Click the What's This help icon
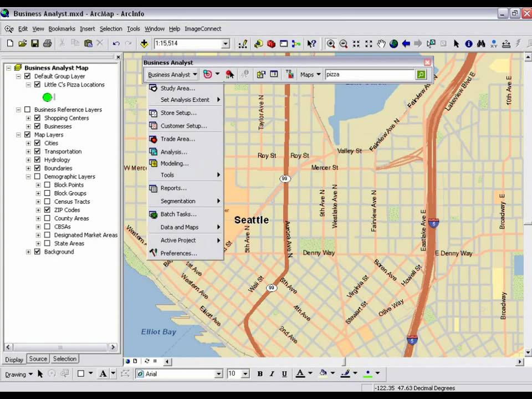The width and height of the screenshot is (532, 399). [x=311, y=44]
